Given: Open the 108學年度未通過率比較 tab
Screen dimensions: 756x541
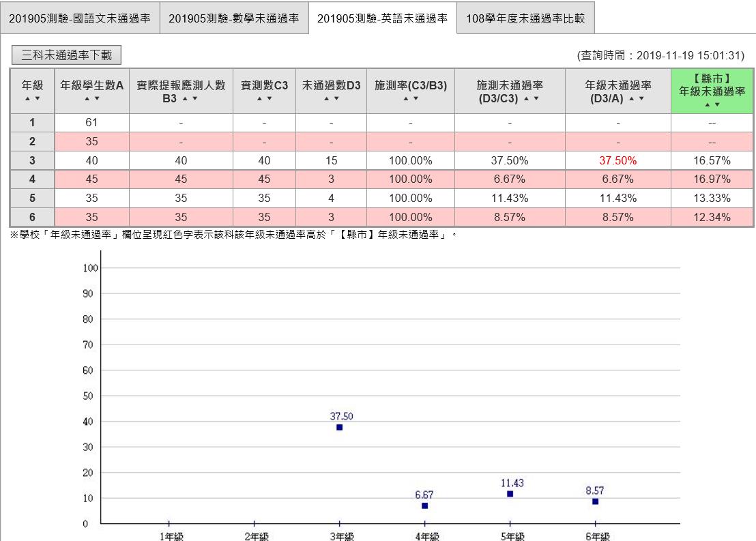Looking at the screenshot, I should tap(525, 18).
